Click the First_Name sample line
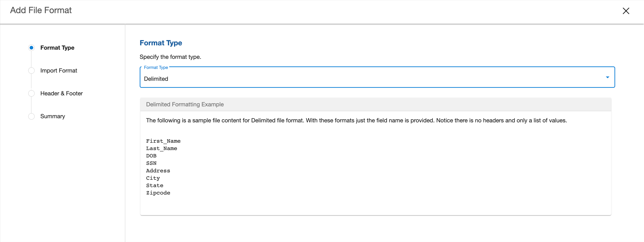Image resolution: width=644 pixels, height=242 pixels. click(163, 141)
